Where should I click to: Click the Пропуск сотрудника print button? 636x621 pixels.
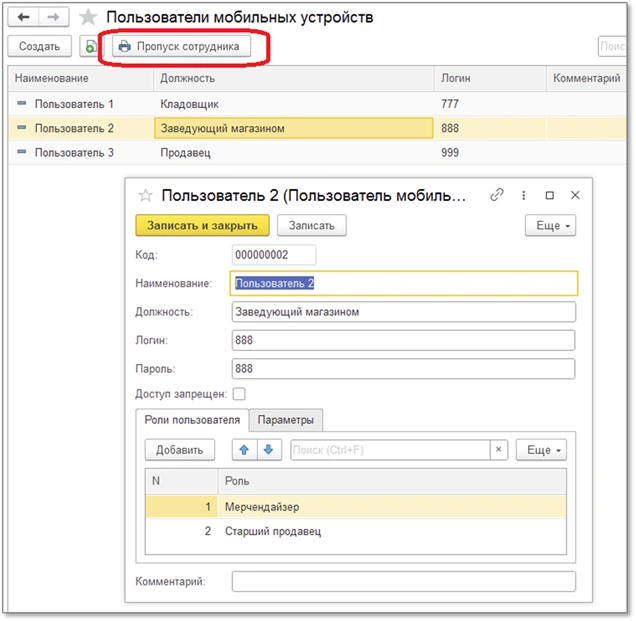(x=178, y=47)
